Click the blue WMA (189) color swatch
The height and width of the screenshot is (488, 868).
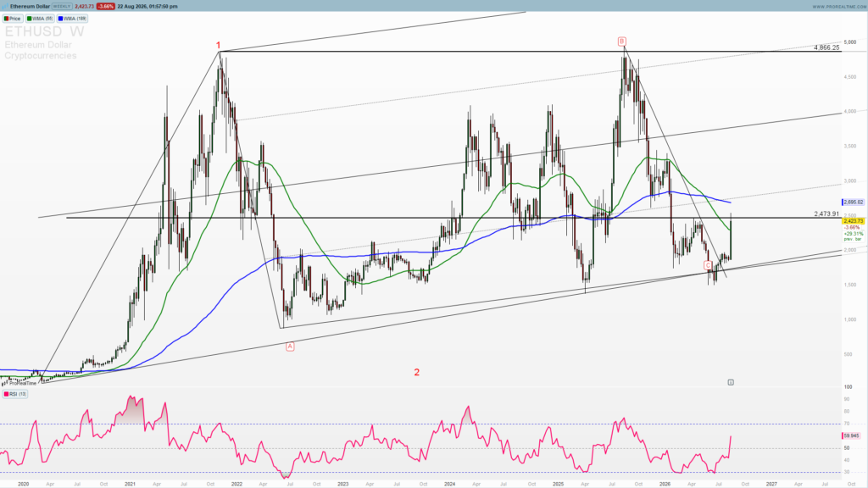tap(60, 19)
